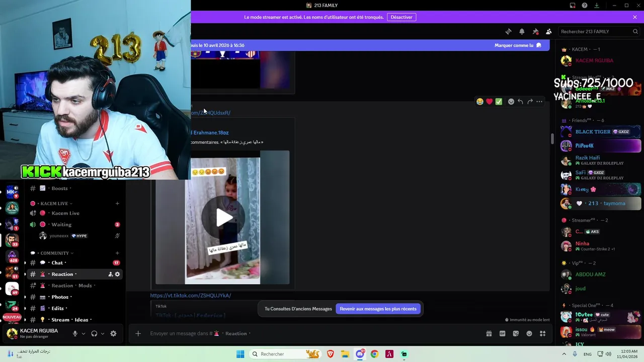Open ABDOU AMZ member profile
The image size is (644, 362).
click(x=601, y=275)
